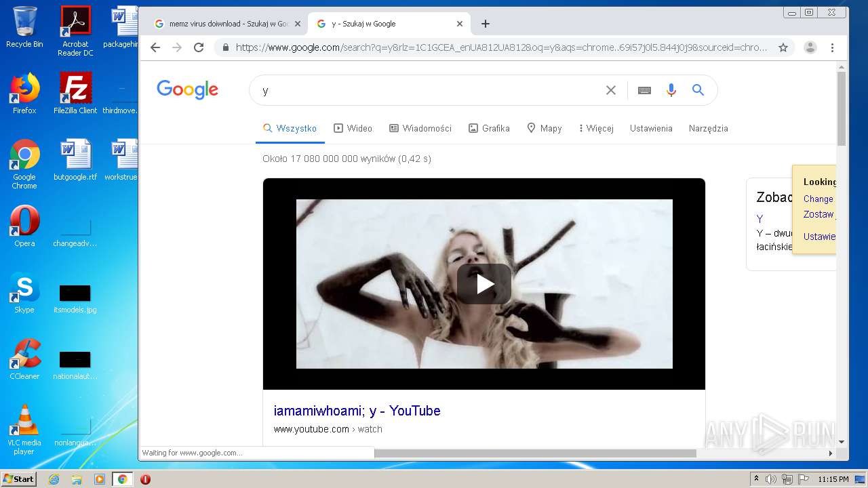The width and height of the screenshot is (868, 488).
Task: Open Internet Explorer from taskbar
Action: pos(54,479)
